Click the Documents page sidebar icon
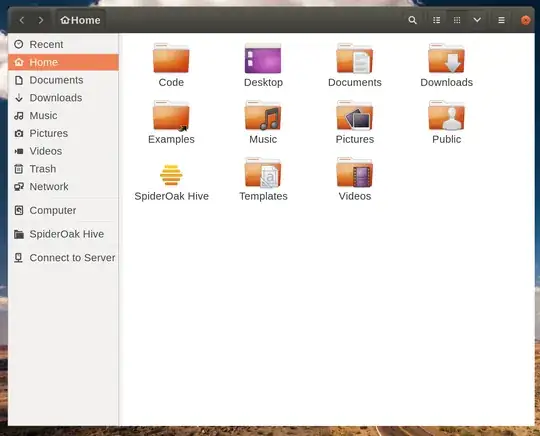 pos(19,80)
